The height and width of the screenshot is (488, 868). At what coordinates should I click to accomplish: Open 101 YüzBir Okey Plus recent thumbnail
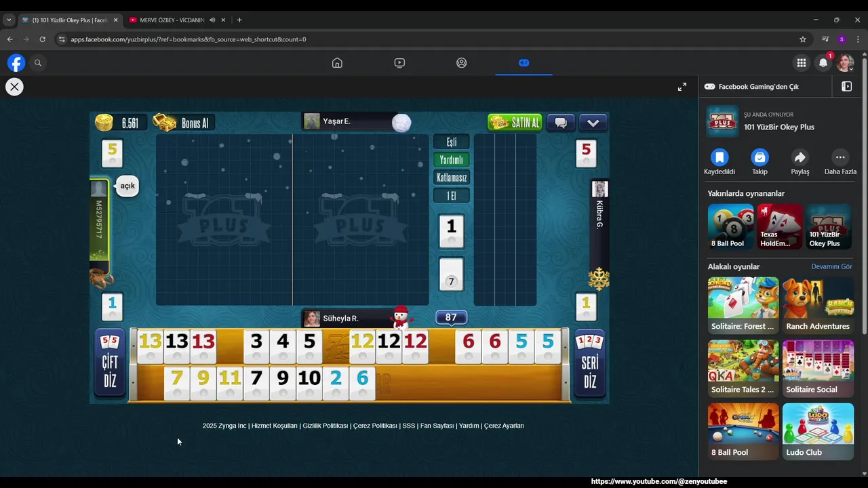(829, 226)
